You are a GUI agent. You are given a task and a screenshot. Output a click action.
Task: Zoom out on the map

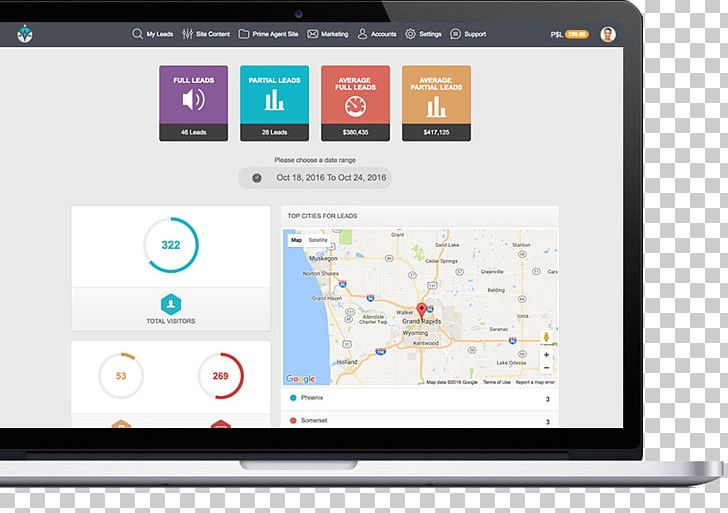coord(546,368)
